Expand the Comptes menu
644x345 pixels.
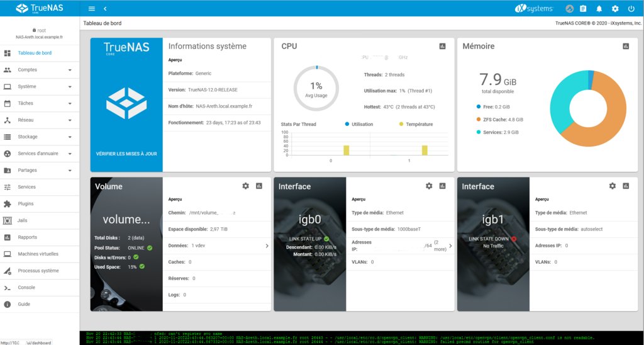(x=40, y=70)
